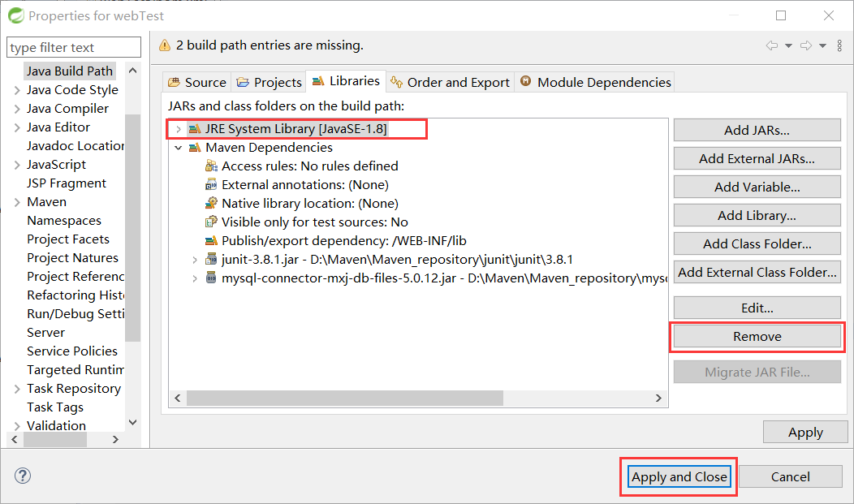This screenshot has height=504, width=854.
Task: Click sidebar scroll down arrow
Action: 132,422
